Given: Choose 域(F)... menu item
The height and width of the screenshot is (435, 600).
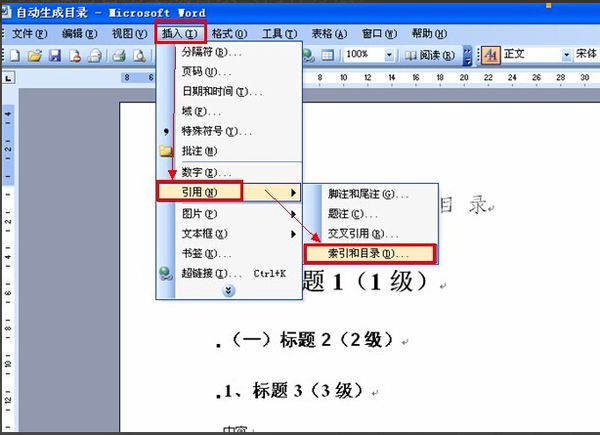Looking at the screenshot, I should click(x=229, y=111).
